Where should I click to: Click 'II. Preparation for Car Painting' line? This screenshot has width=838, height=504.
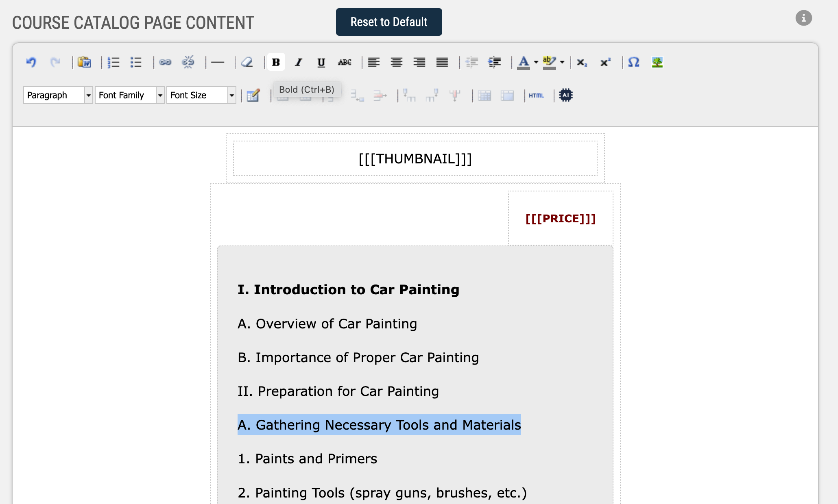[x=338, y=391]
